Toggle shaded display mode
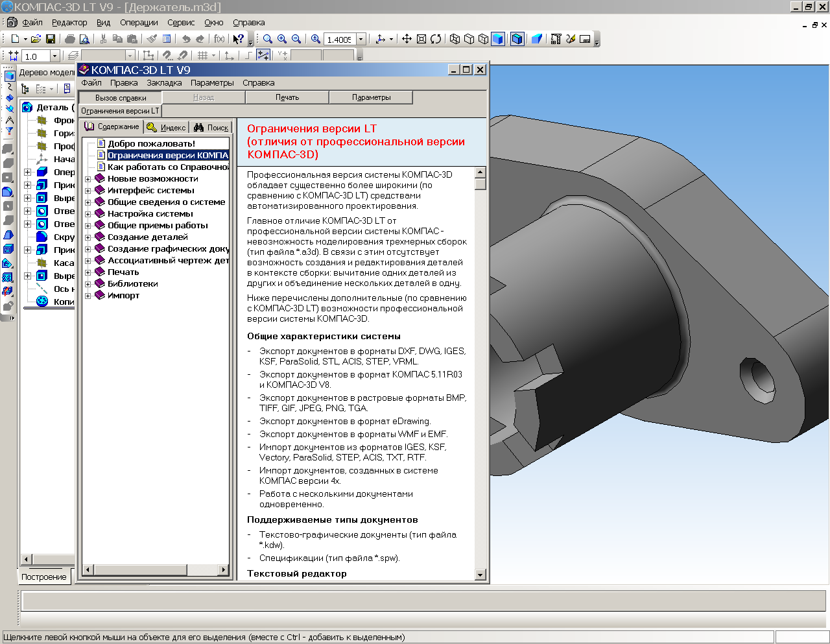 pyautogui.click(x=498, y=39)
